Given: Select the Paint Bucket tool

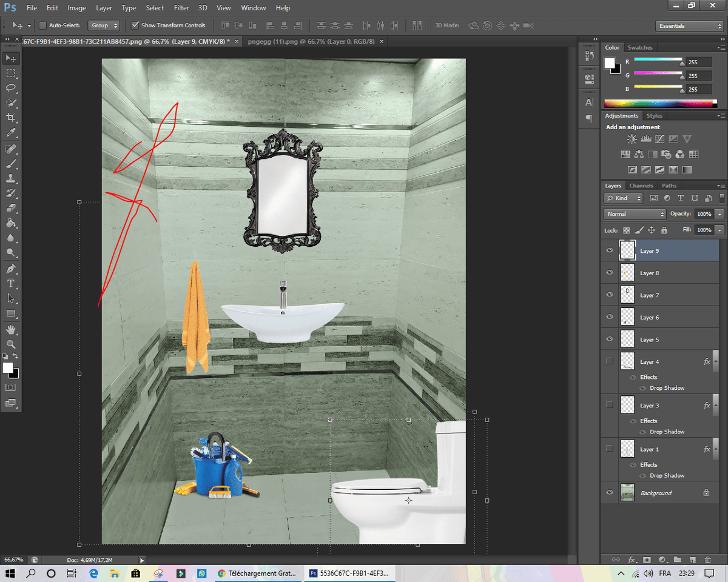Looking at the screenshot, I should tap(11, 223).
